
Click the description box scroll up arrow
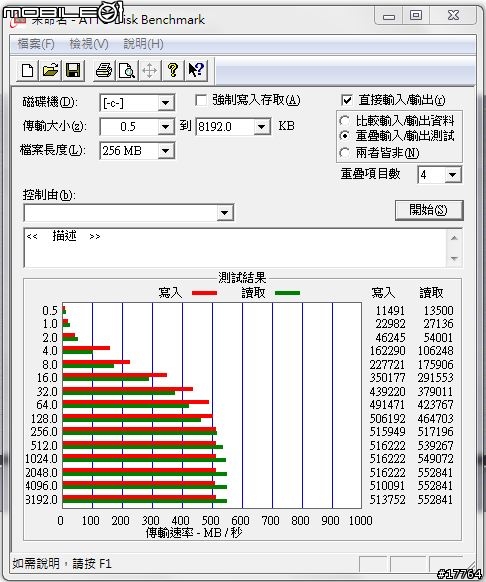tap(454, 238)
